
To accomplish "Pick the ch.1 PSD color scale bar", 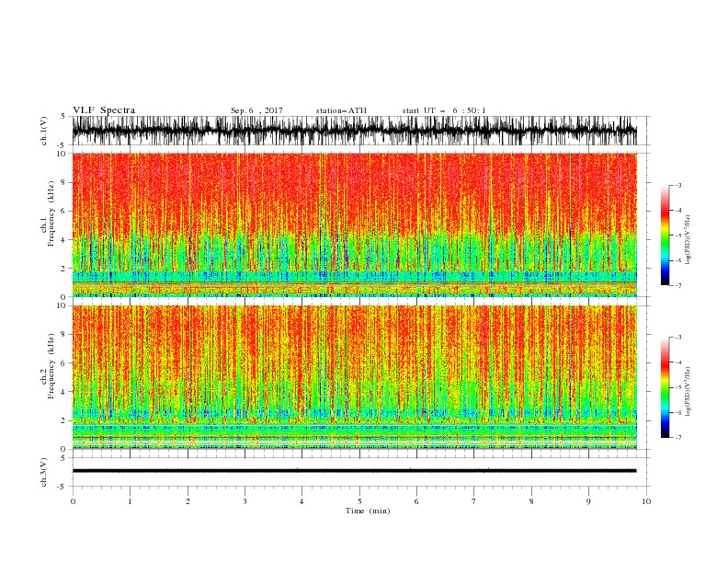I will (665, 235).
